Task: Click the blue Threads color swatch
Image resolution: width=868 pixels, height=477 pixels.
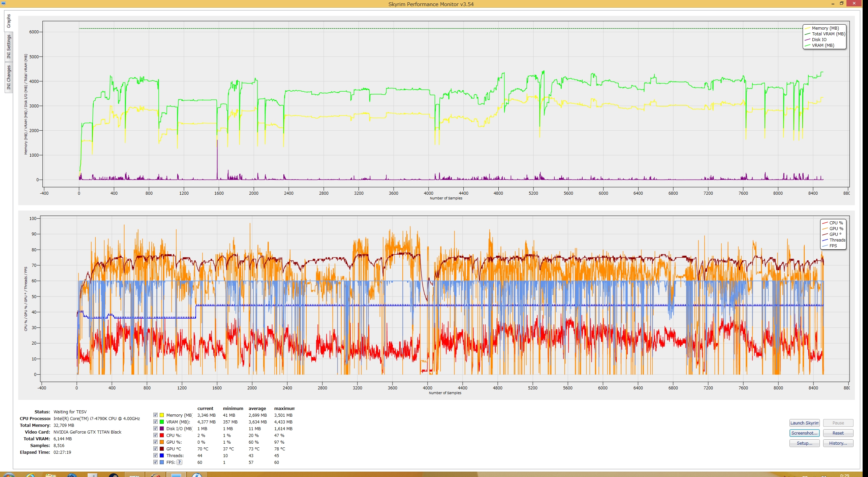Action: point(162,455)
